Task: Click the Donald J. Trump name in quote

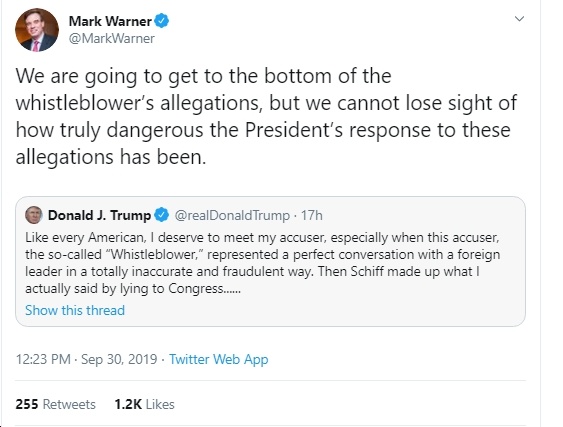Action: (x=99, y=215)
